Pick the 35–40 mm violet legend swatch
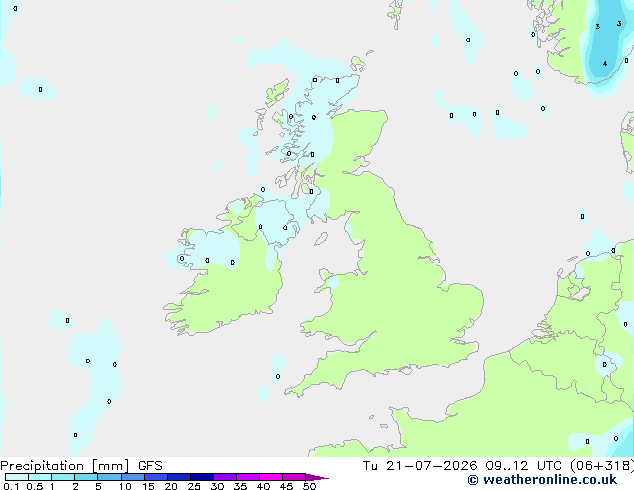The image size is (634, 490). click(x=248, y=477)
